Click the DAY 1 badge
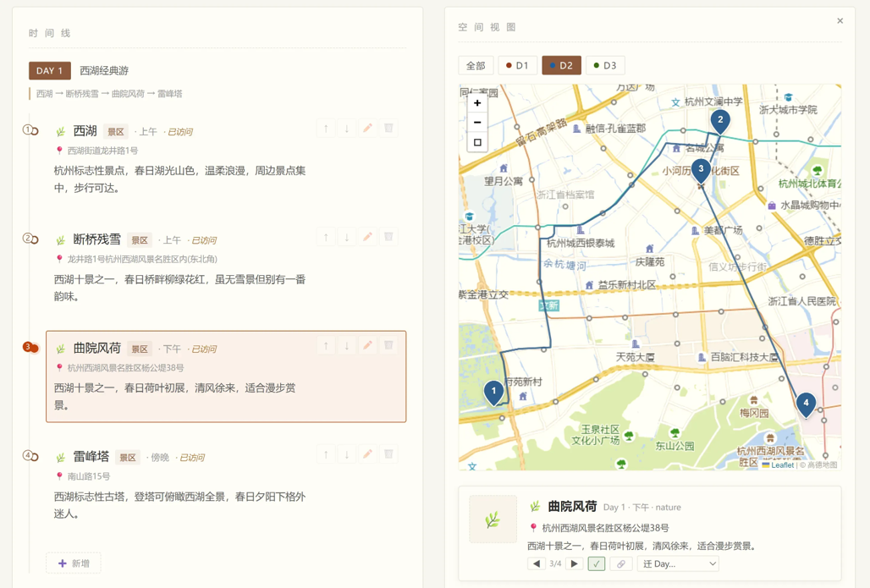 (x=50, y=70)
